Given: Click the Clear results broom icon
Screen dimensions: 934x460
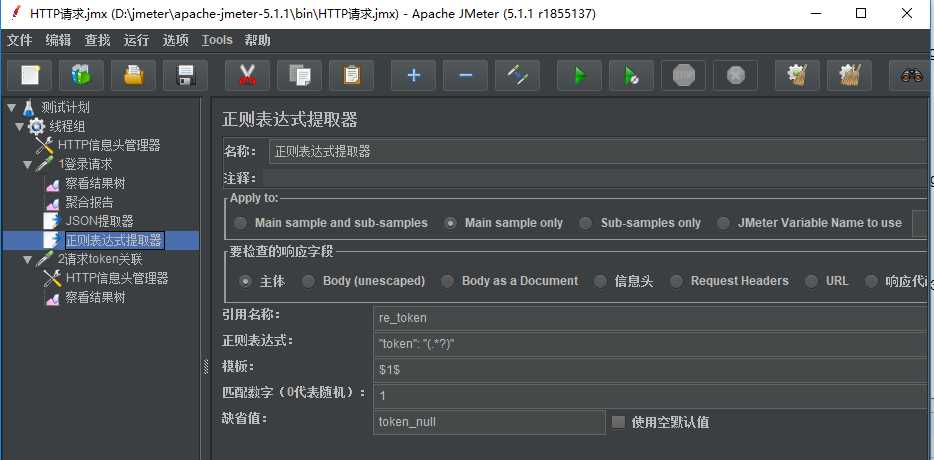Looking at the screenshot, I should tap(797, 76).
